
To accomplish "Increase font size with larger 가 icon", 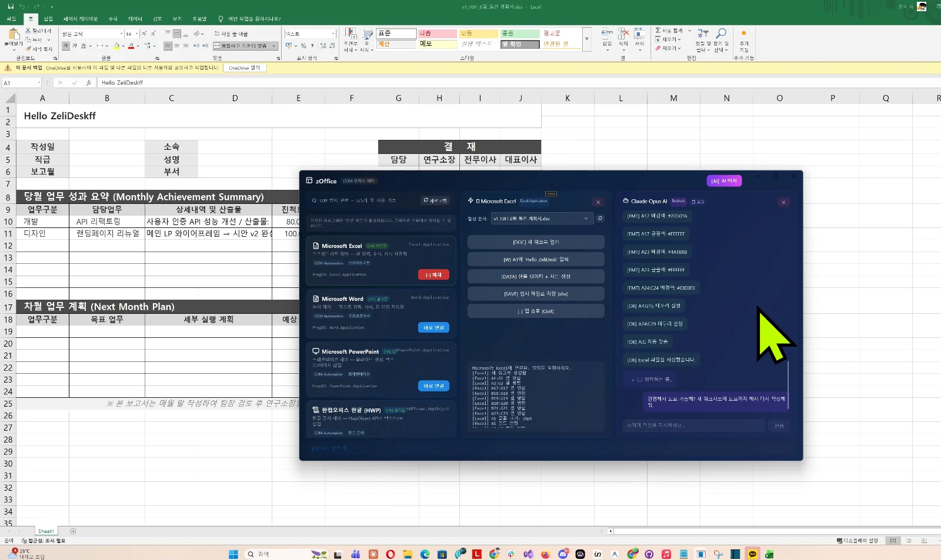I will (x=144, y=34).
